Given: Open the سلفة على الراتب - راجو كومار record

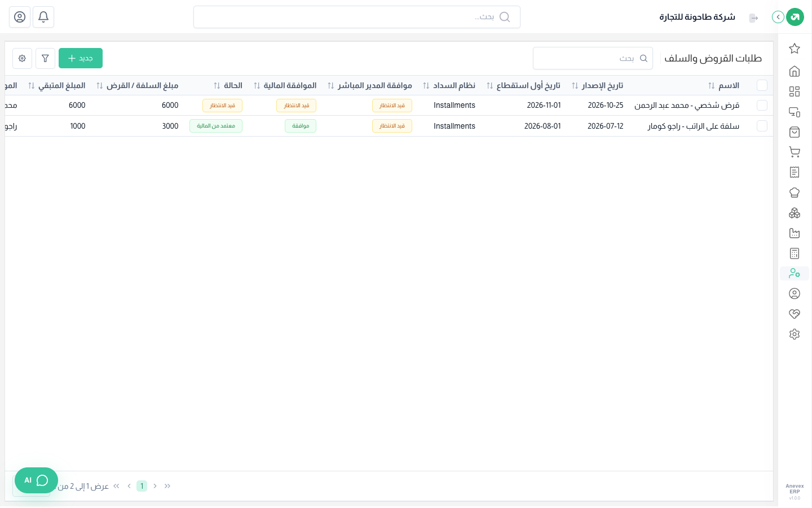Looking at the screenshot, I should coord(694,126).
